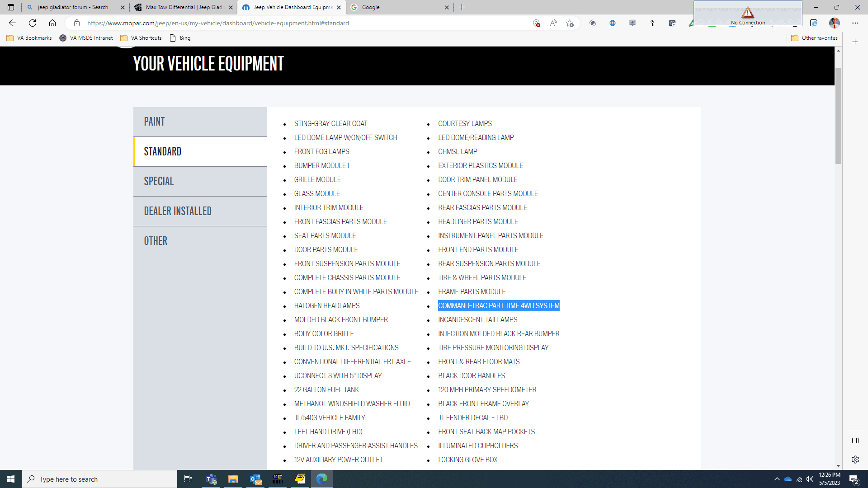Image resolution: width=868 pixels, height=488 pixels.
Task: Close the jeep gladiator forum tab
Action: click(x=123, y=7)
